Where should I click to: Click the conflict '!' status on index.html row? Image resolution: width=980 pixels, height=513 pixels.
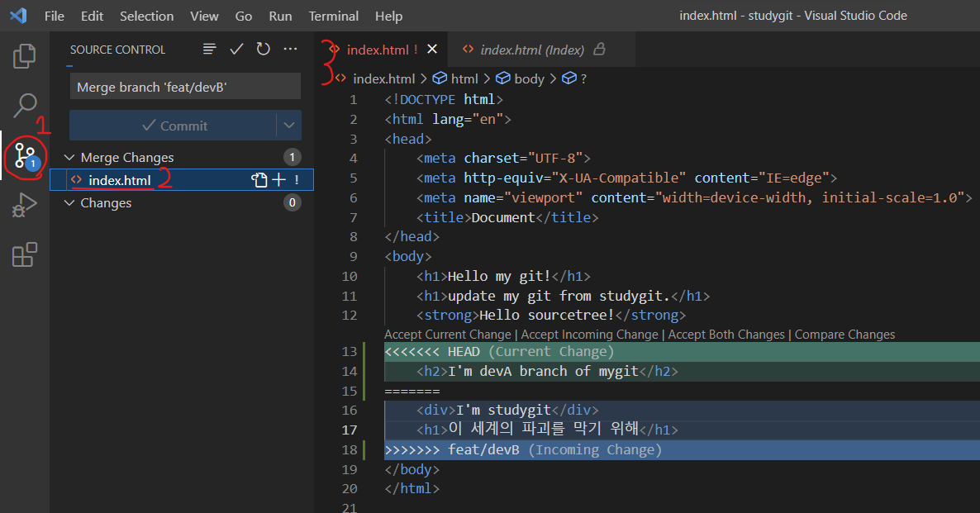(x=297, y=180)
